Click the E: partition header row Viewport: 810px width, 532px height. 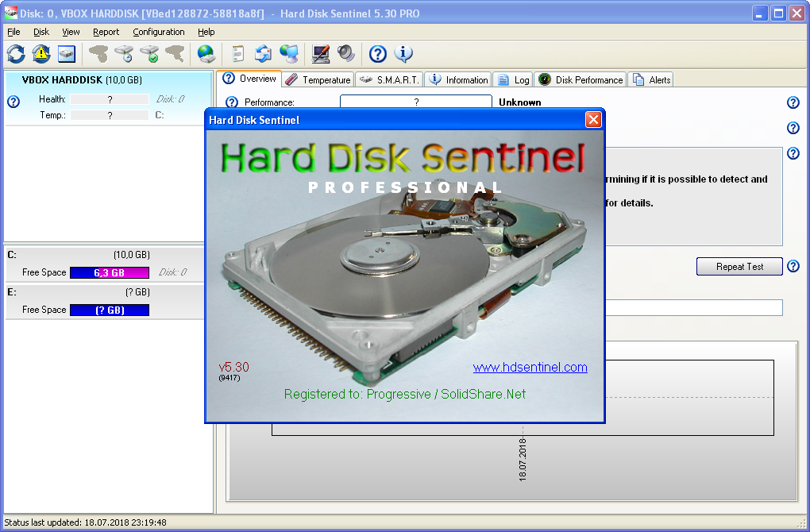click(105, 292)
